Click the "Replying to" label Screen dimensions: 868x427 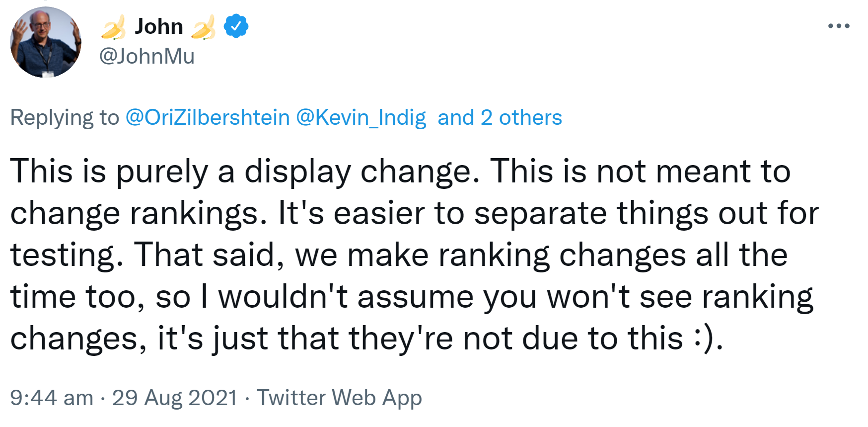point(65,118)
